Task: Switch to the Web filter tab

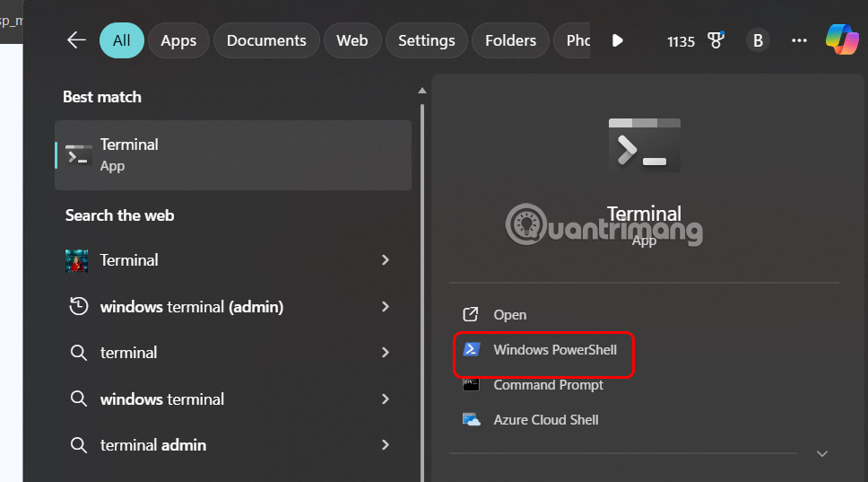Action: 352,40
